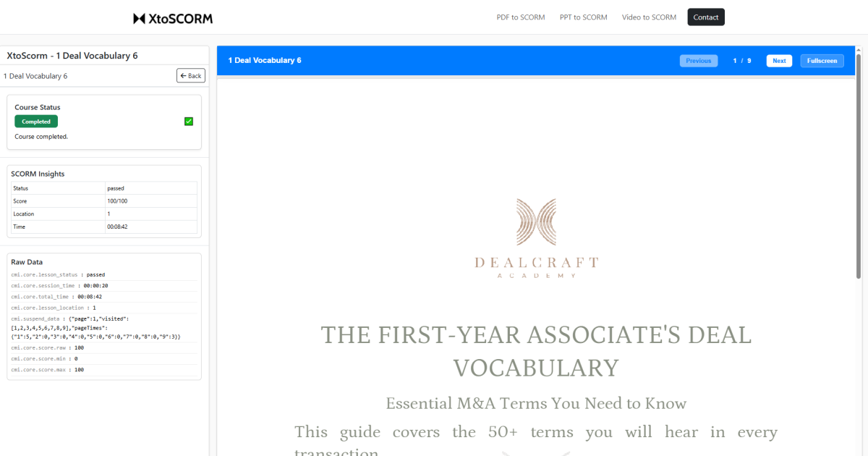Click the Score value '100/100' cell
868x456 pixels.
tap(150, 201)
